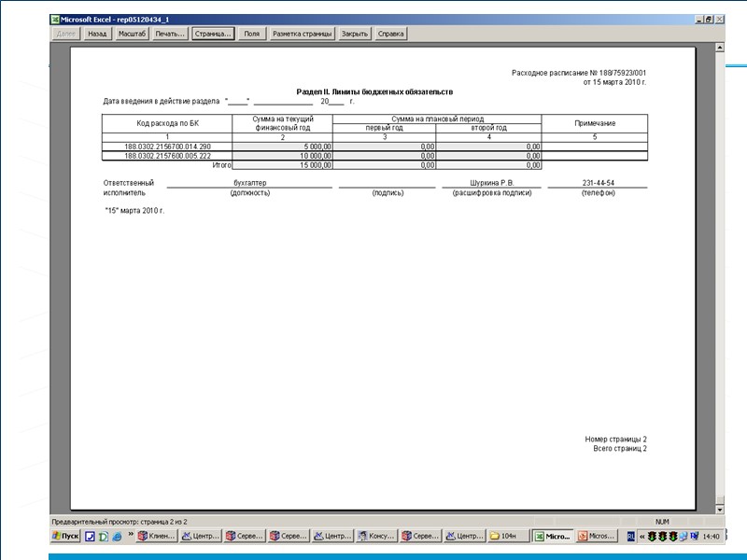
Task: Click the disabled Далее button
Action: click(65, 34)
